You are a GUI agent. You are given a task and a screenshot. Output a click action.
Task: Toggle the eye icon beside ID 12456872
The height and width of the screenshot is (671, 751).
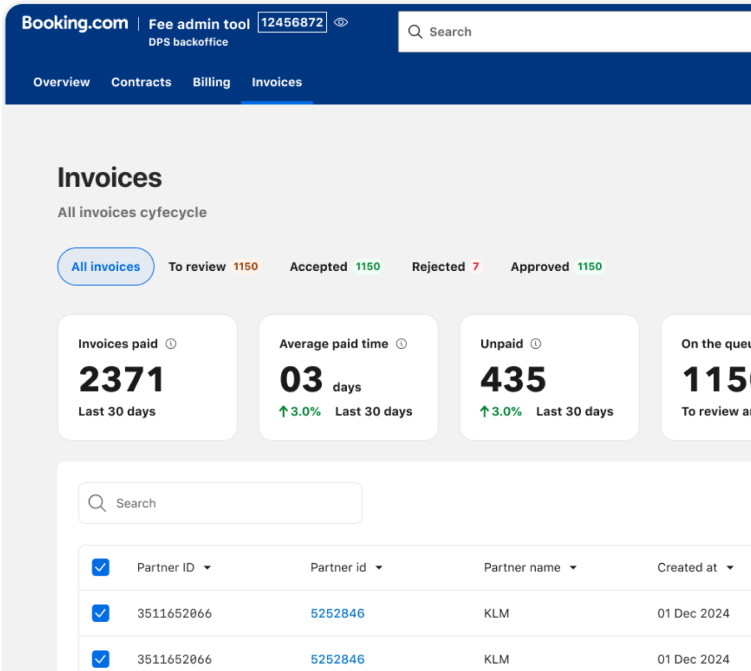coord(341,22)
